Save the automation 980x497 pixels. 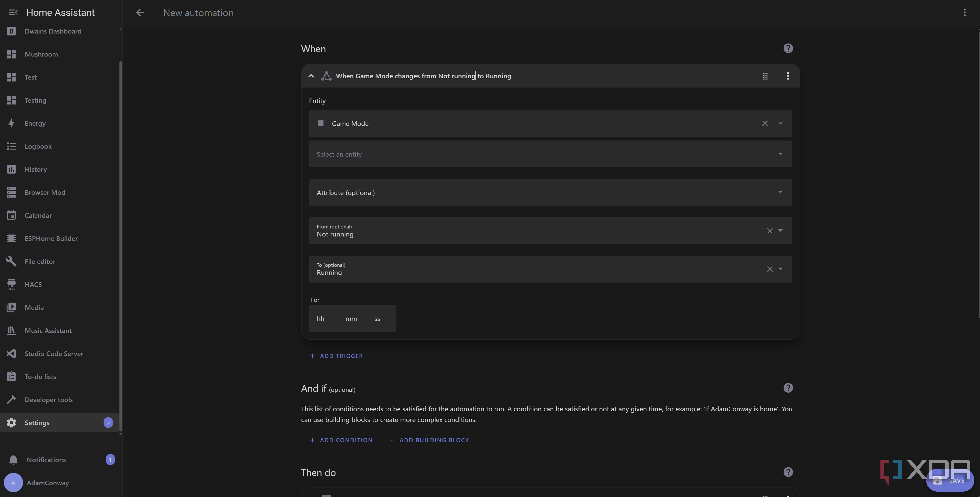point(950,480)
